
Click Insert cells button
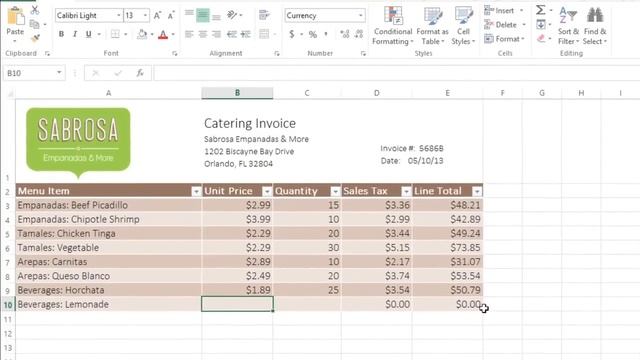(499, 11)
